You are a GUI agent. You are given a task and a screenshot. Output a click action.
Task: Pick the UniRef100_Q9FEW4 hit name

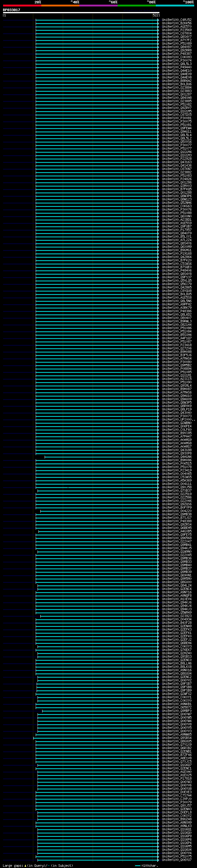click(177, 128)
